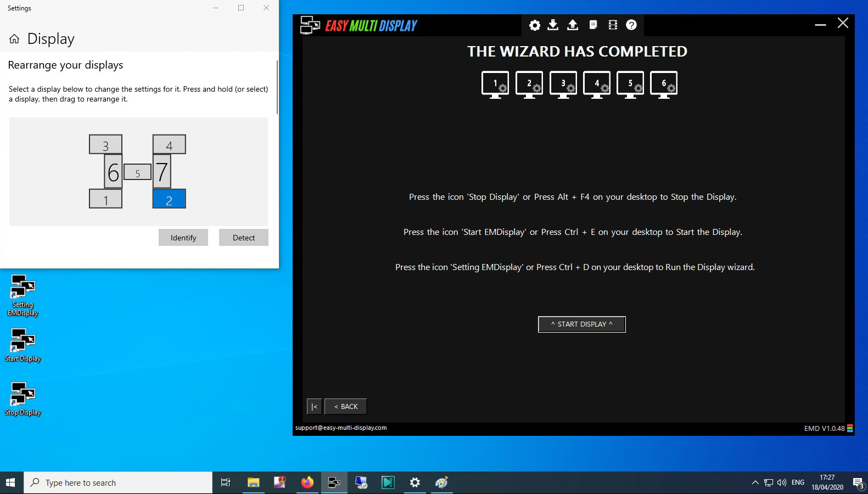Screen dimensions: 868x494
Task: Select wizard monitor 2 settings icon
Action: (x=529, y=85)
